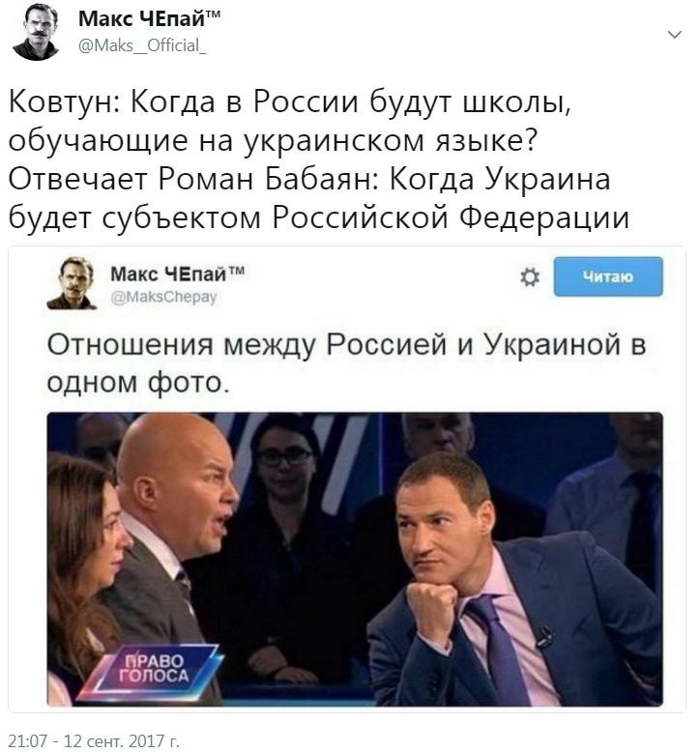Viewport: 700px width, 752px height.
Task: Click the Право Голоса logo in the photo
Action: [x=153, y=670]
